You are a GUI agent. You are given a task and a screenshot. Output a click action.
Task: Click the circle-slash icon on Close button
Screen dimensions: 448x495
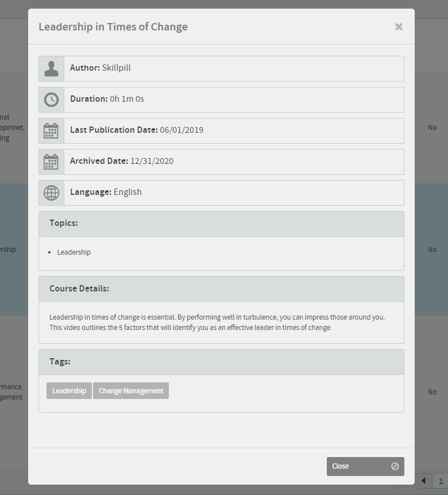click(395, 466)
